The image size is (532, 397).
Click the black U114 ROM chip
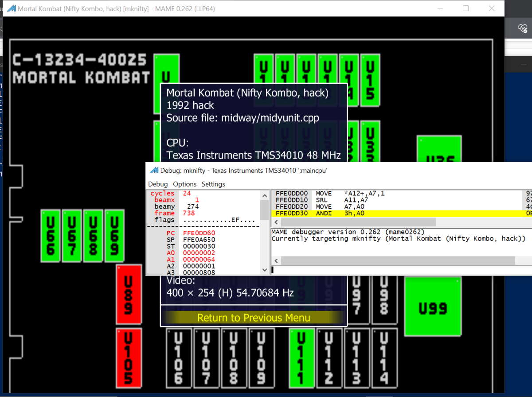pyautogui.click(x=384, y=358)
